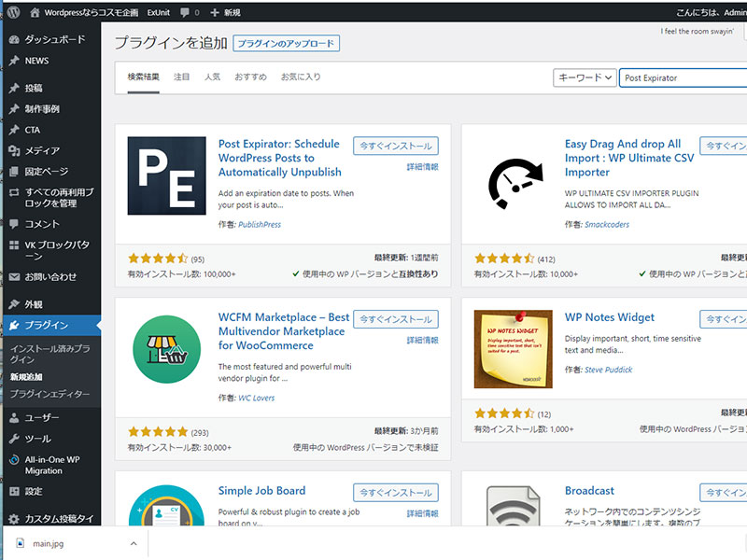Open 外観 appearance menu in sidebar
The width and height of the screenshot is (747, 560).
coord(34,304)
